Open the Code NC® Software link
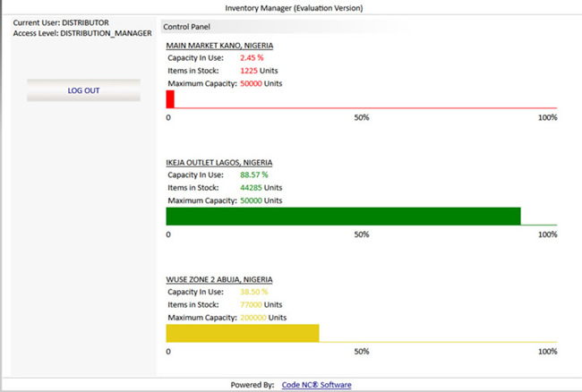 tap(316, 385)
